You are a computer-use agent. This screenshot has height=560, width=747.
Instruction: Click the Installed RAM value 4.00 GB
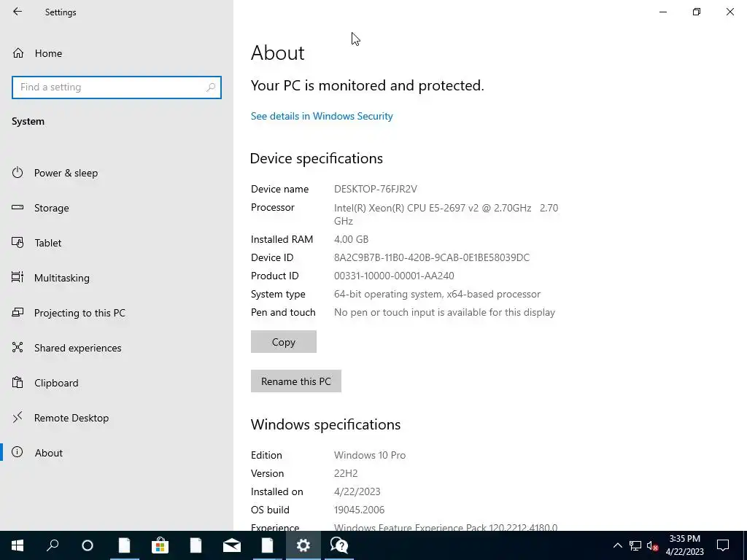point(351,239)
